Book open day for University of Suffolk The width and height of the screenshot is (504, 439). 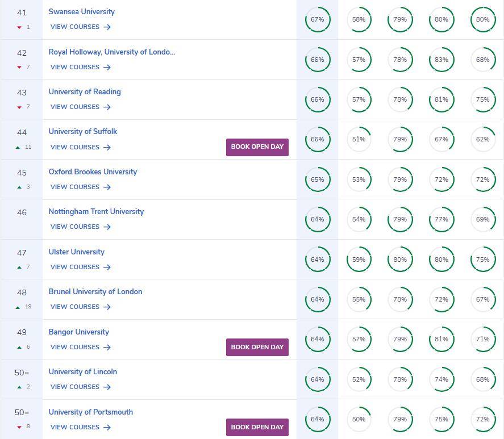(257, 147)
